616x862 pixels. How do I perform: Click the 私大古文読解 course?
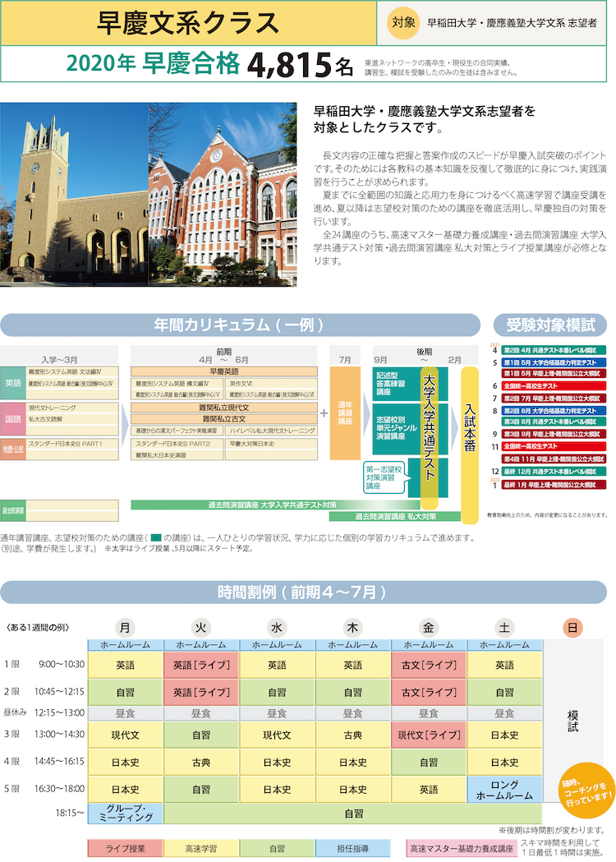[71, 419]
